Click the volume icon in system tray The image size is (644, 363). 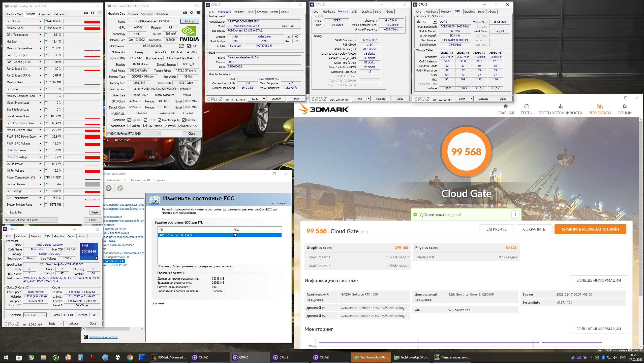coord(615,357)
